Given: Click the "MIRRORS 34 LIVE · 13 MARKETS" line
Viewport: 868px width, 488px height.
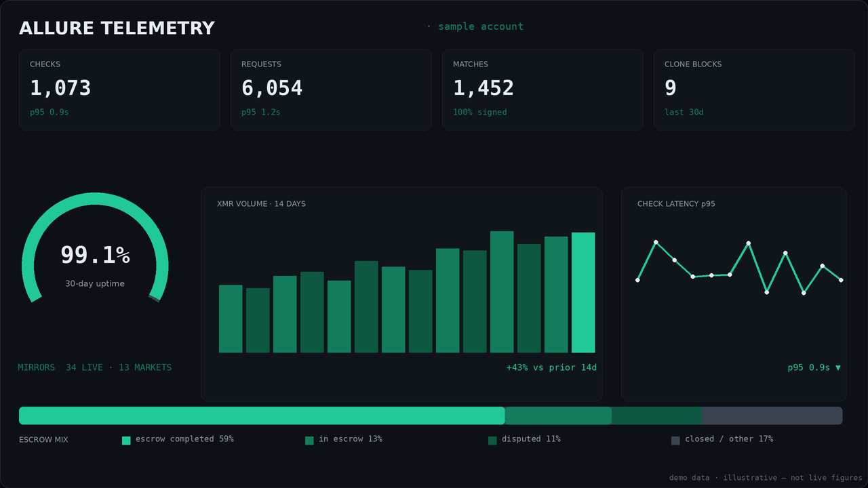Looking at the screenshot, I should point(95,367).
